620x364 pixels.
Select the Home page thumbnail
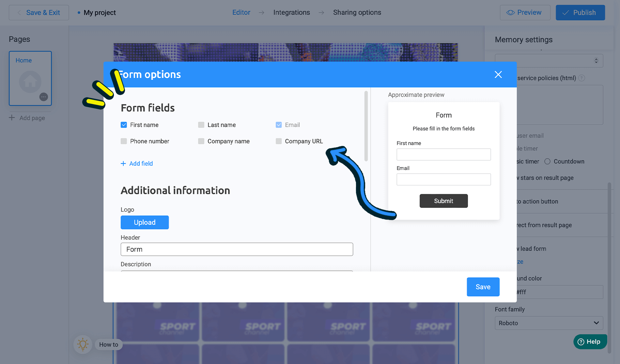tap(30, 78)
